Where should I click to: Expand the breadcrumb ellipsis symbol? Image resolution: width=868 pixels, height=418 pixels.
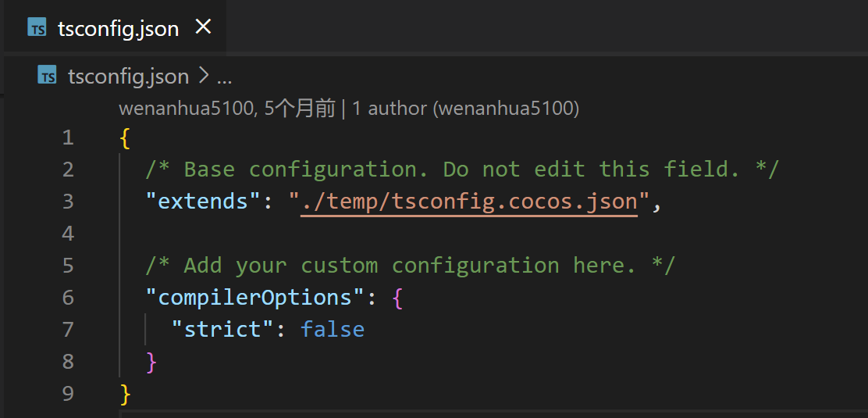[x=224, y=77]
